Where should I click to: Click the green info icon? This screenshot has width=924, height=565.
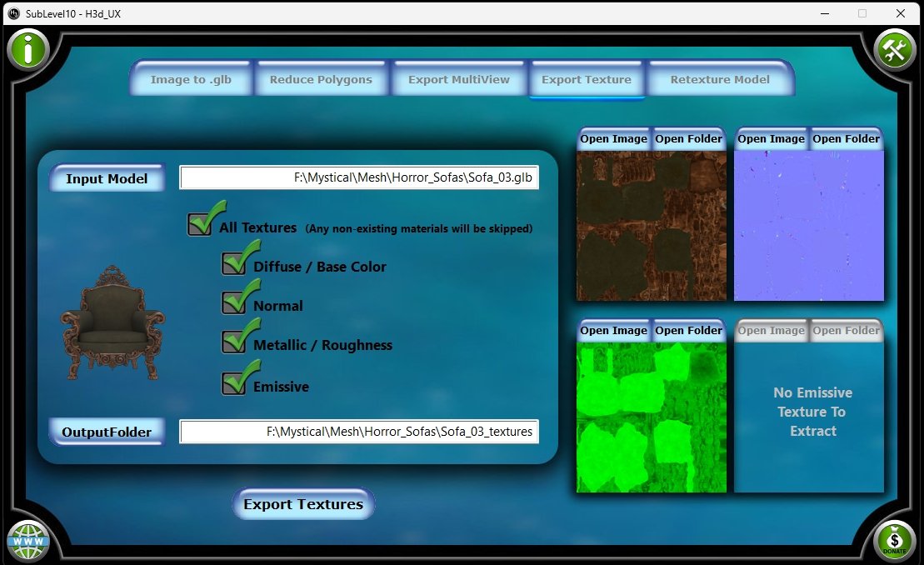point(28,50)
